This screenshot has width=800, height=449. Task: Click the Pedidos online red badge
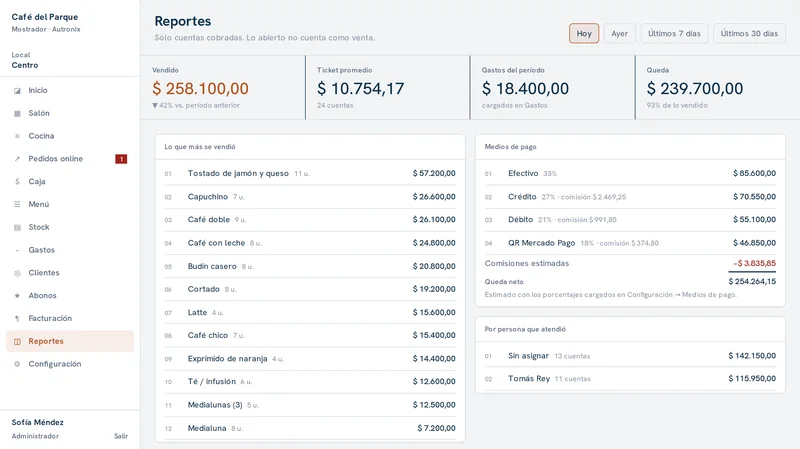(121, 159)
